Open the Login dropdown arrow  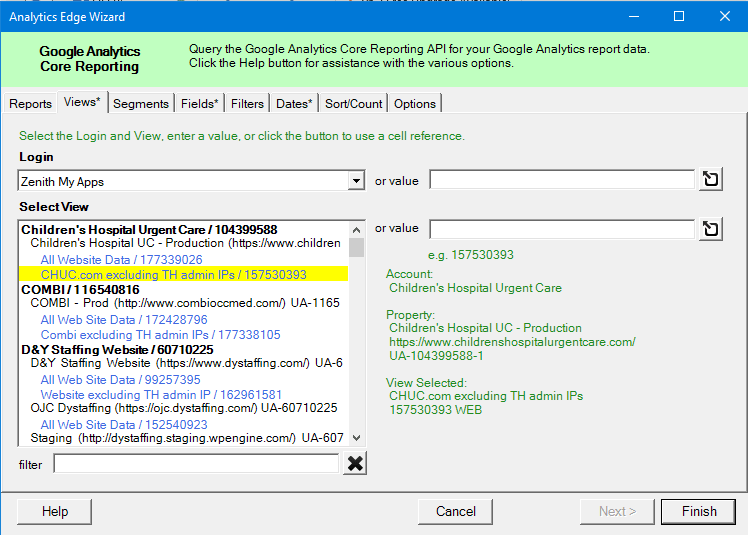tap(356, 181)
